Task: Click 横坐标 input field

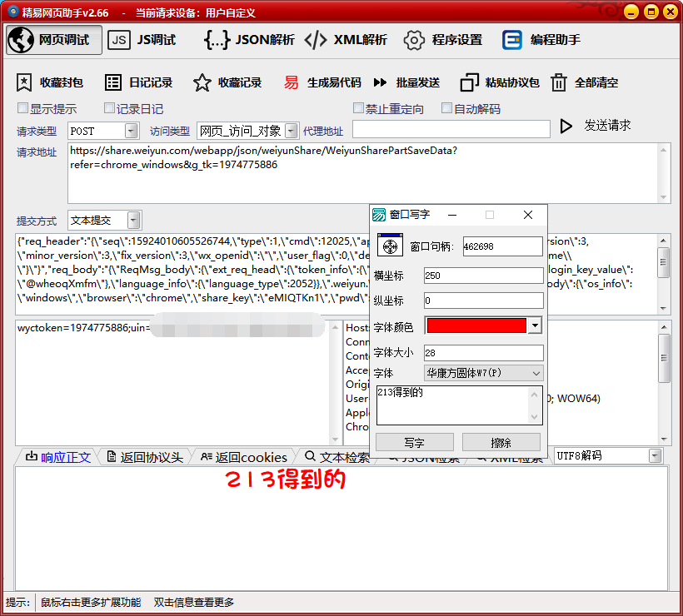Action: 483,276
